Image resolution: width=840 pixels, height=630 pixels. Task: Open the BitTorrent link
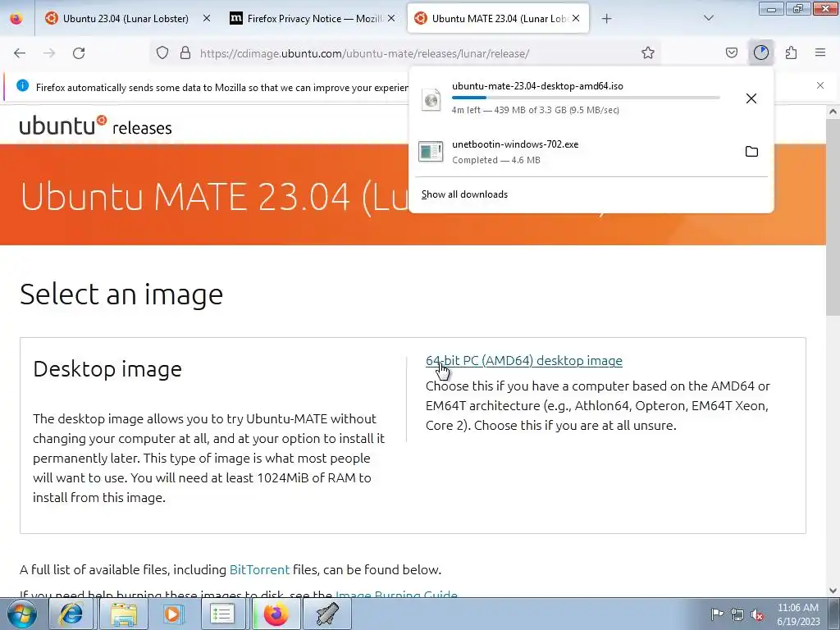[x=259, y=569]
